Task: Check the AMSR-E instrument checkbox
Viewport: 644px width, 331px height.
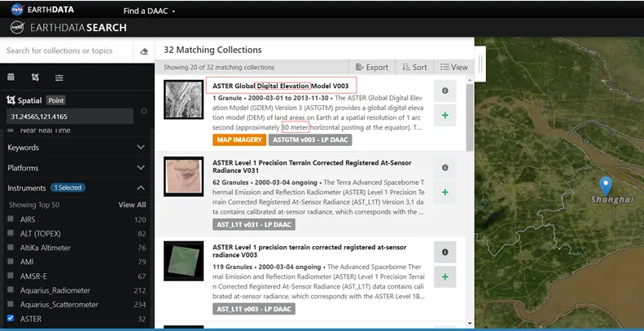Action: click(x=11, y=276)
